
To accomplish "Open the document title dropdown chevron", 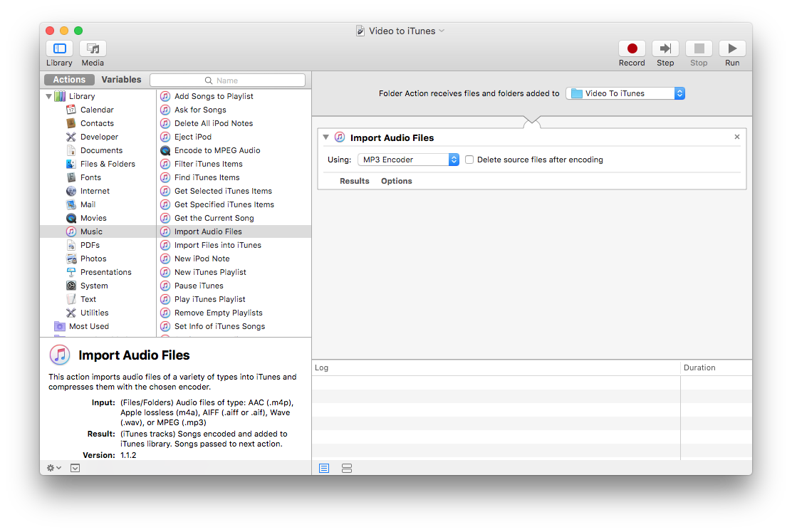I will tap(442, 31).
